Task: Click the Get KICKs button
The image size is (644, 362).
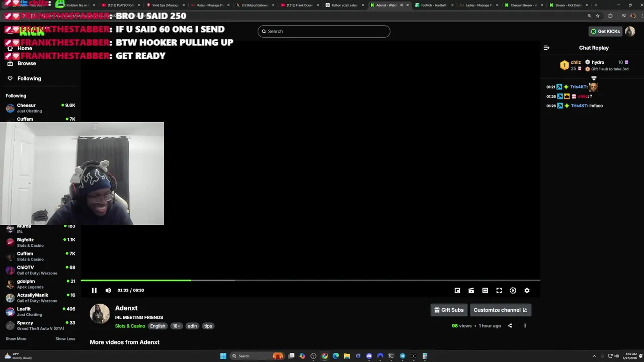Action: (605, 31)
